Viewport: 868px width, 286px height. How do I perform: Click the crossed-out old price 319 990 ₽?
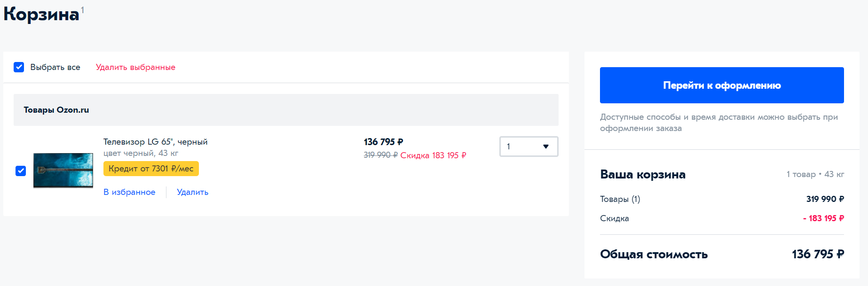[380, 155]
